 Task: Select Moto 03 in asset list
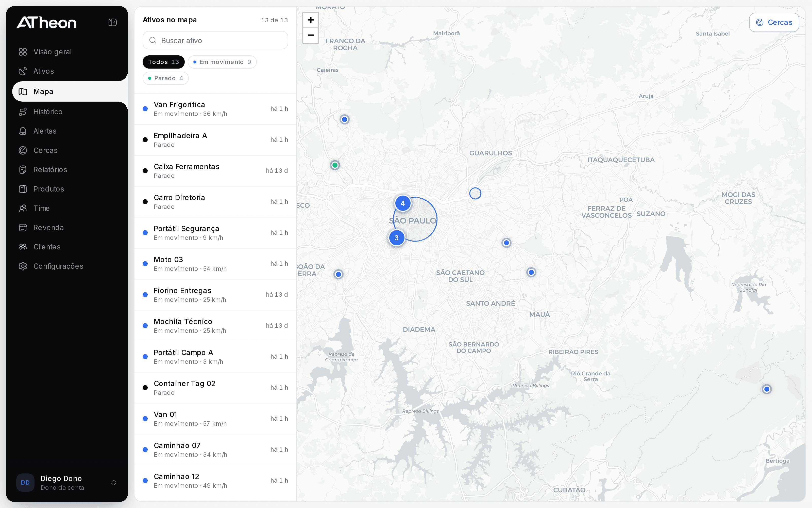215,264
